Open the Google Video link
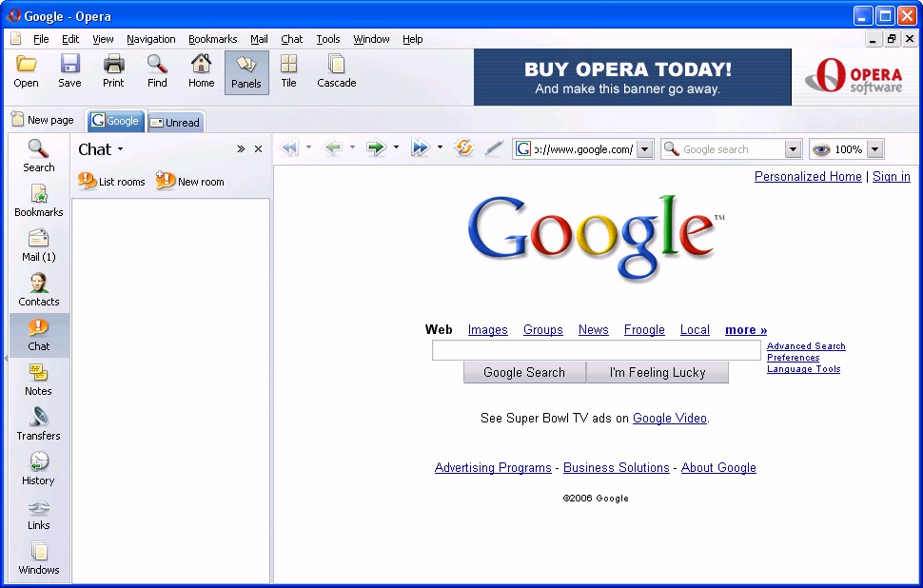The image size is (923, 588). (669, 418)
